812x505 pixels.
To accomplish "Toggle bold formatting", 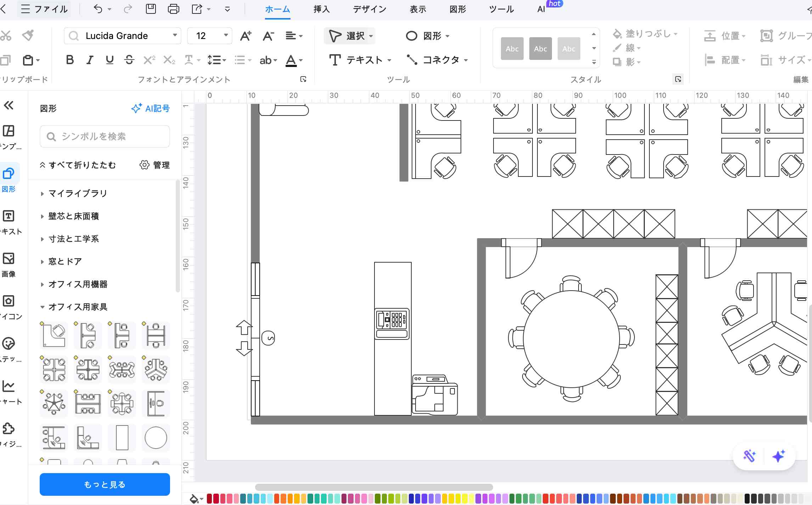I will 70,60.
